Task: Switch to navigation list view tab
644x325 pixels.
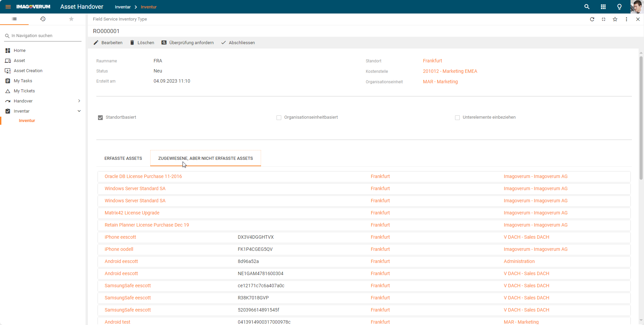Action: 14,19
